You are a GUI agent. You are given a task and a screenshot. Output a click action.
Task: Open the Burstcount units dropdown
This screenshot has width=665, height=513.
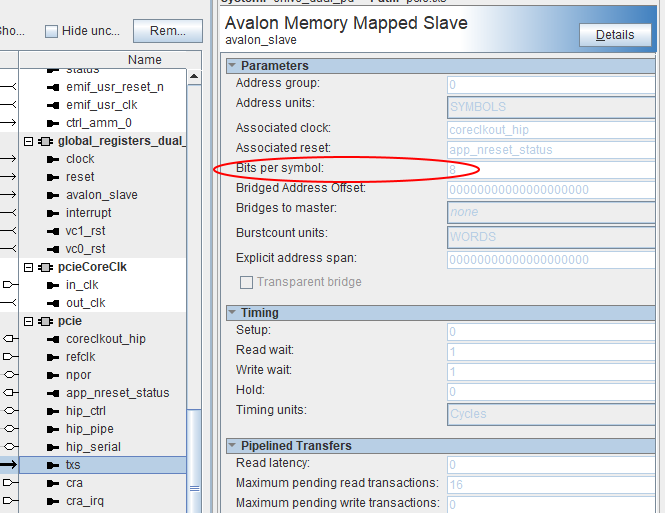tap(551, 237)
